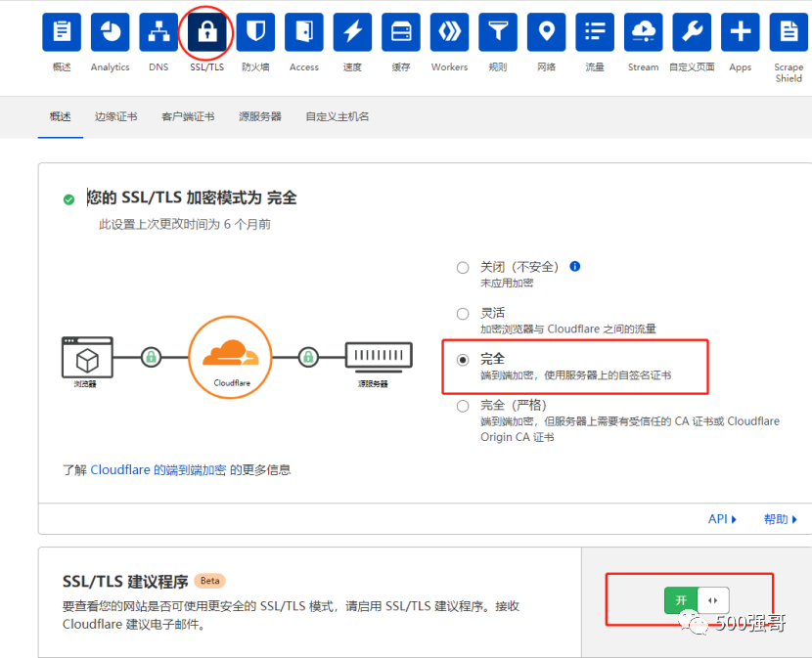The image size is (812, 658).
Task: Click the lock between browser and Cloudflare
Action: click(152, 357)
